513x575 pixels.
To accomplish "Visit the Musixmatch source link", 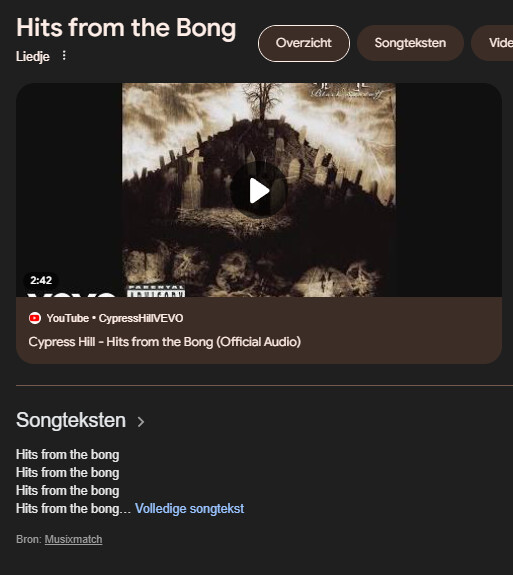I will pyautogui.click(x=73, y=539).
